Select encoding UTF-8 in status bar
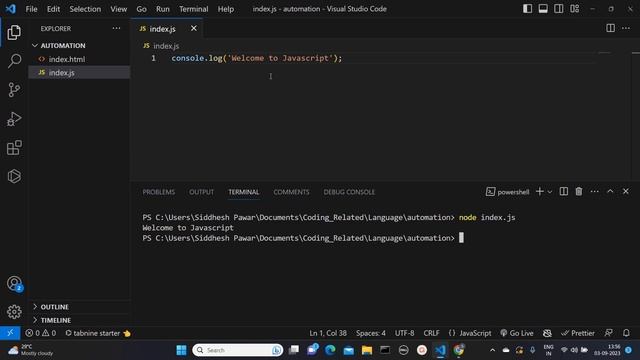The image size is (640, 360). point(404,333)
